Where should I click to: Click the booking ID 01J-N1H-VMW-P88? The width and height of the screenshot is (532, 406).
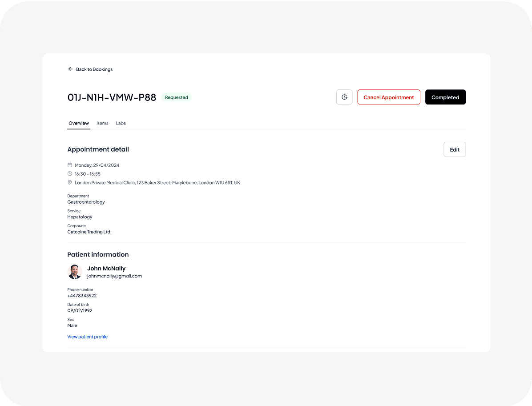(x=112, y=97)
